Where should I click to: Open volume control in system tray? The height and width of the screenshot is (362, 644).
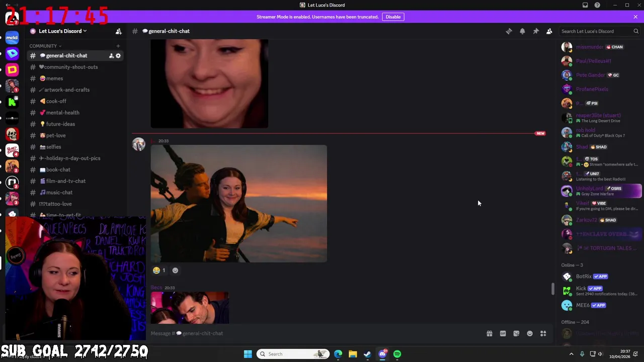[x=601, y=354]
